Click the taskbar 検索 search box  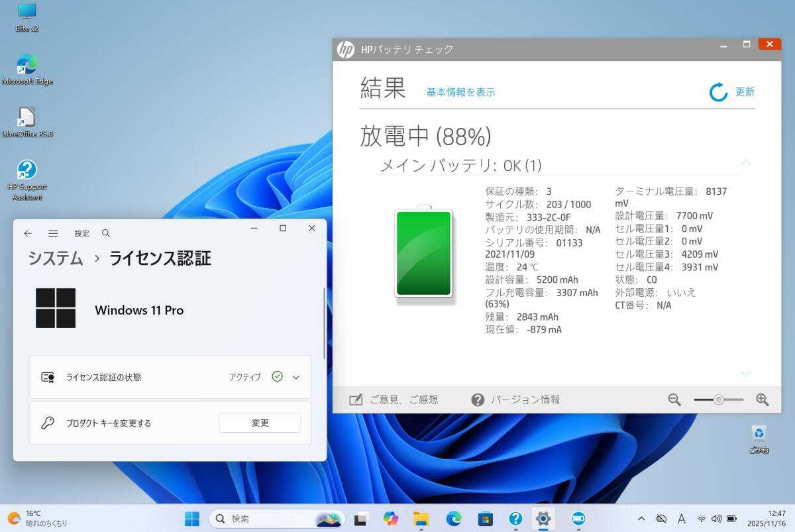pos(265,519)
